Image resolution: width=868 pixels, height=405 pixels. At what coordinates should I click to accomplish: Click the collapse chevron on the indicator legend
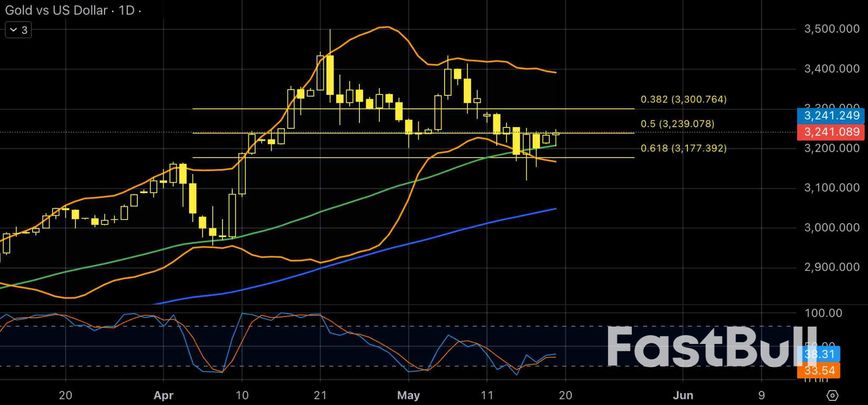(13, 30)
